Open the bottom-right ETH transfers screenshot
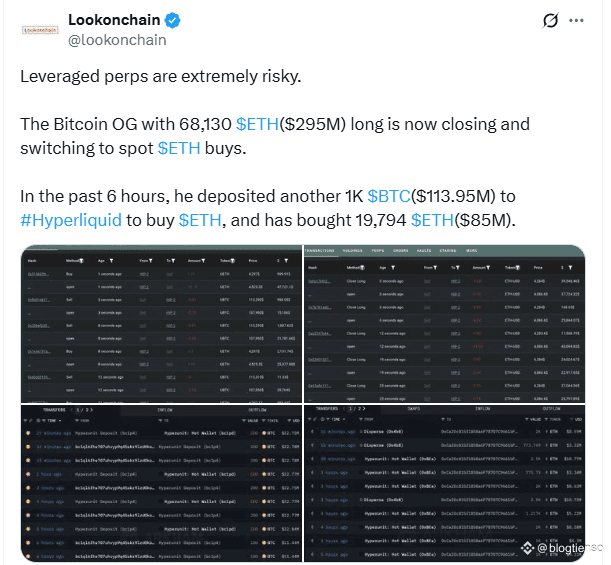This screenshot has width=611, height=565. 445,484
